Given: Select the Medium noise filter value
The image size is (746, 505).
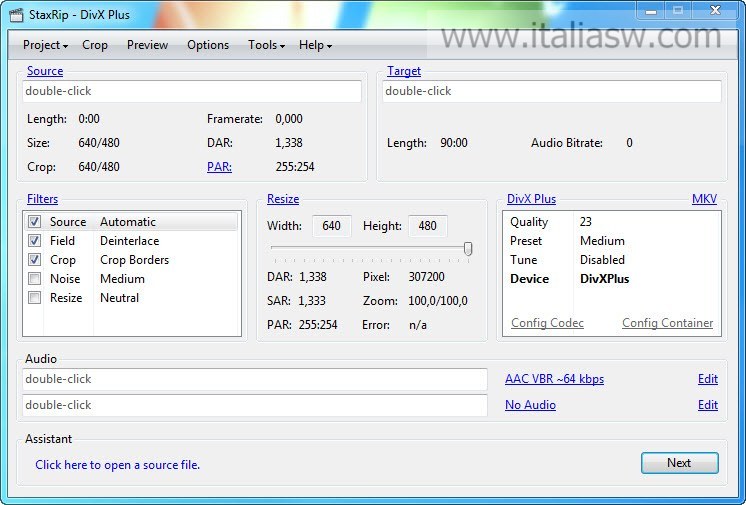Looking at the screenshot, I should [x=122, y=279].
